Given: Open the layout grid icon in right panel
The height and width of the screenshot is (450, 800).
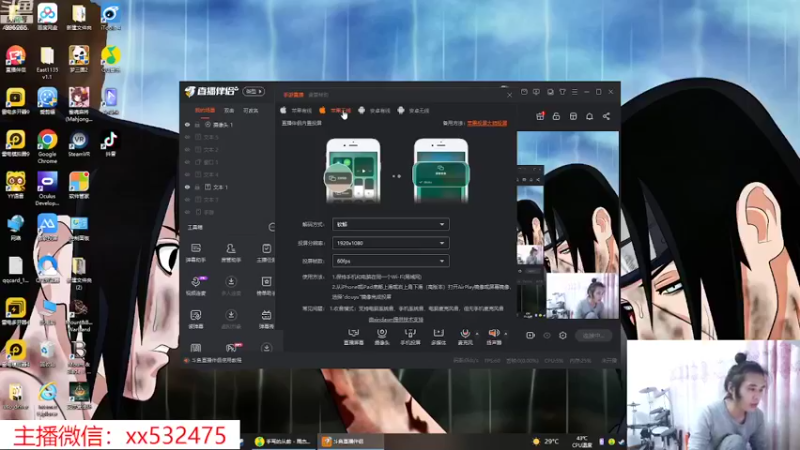Looking at the screenshot, I should point(573,116).
